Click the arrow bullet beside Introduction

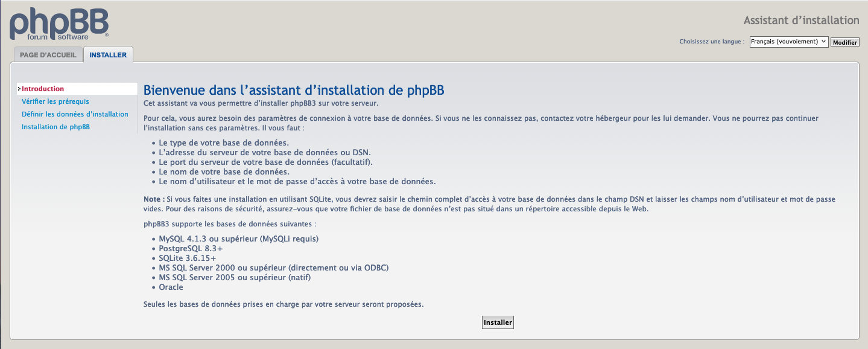19,89
